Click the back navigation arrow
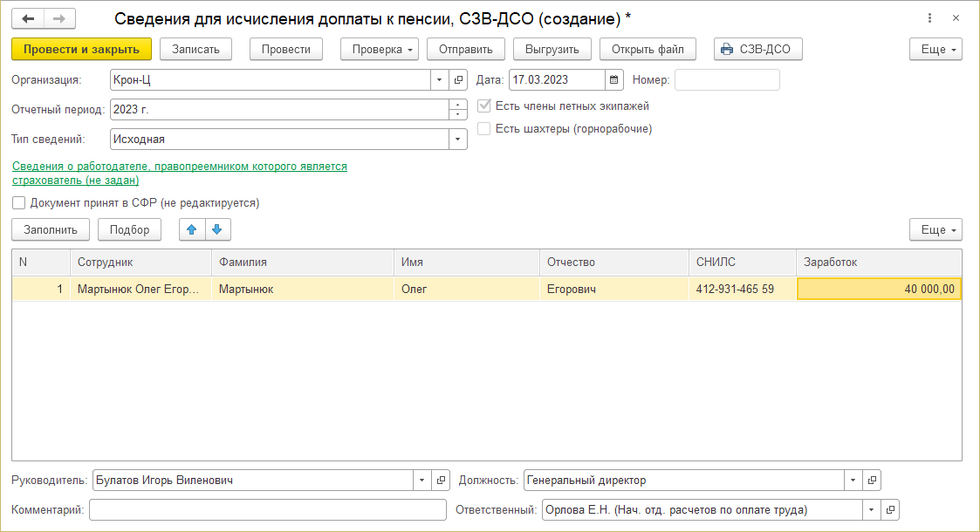This screenshot has width=980, height=532. [28, 18]
